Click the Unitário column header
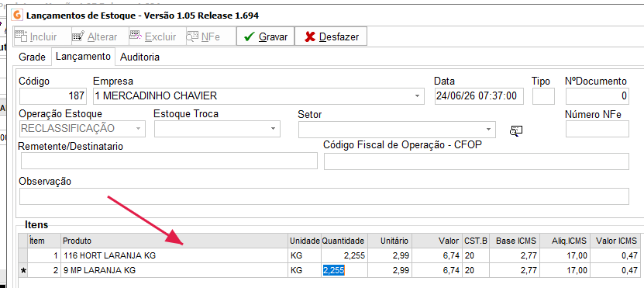Viewport: 644px width, 288px height. point(390,241)
